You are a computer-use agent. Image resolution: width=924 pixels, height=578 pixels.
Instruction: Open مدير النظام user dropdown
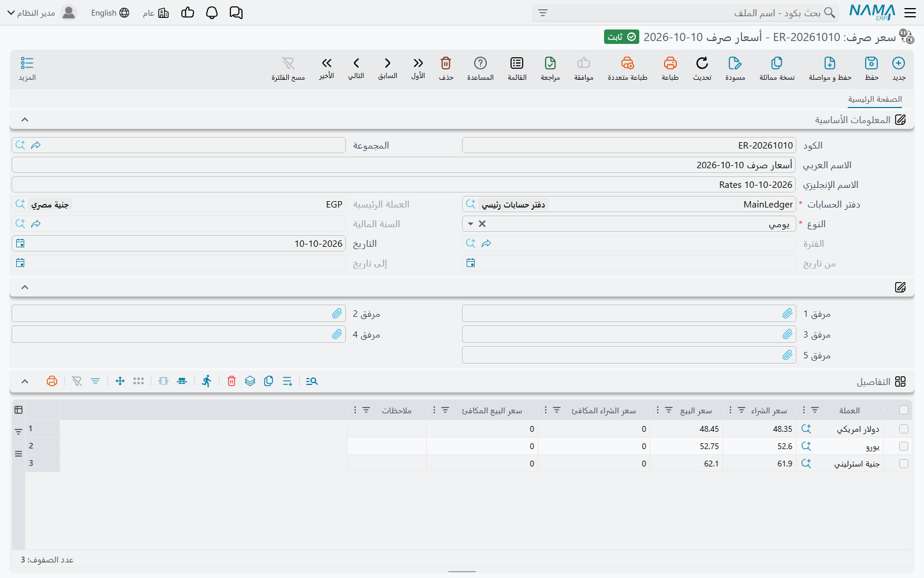41,13
